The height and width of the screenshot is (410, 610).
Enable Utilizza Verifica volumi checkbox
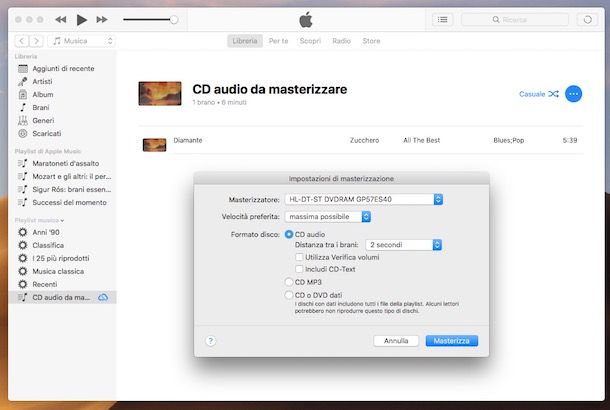click(x=299, y=257)
